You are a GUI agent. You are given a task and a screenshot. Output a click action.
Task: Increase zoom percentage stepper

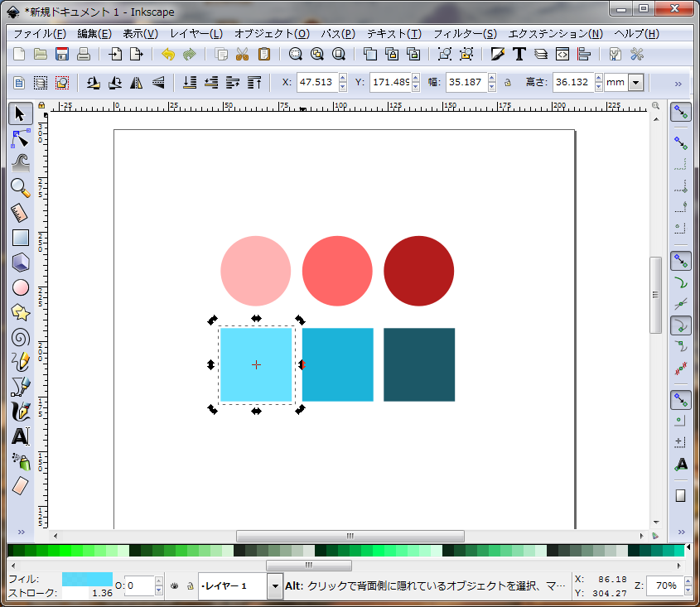(x=688, y=581)
